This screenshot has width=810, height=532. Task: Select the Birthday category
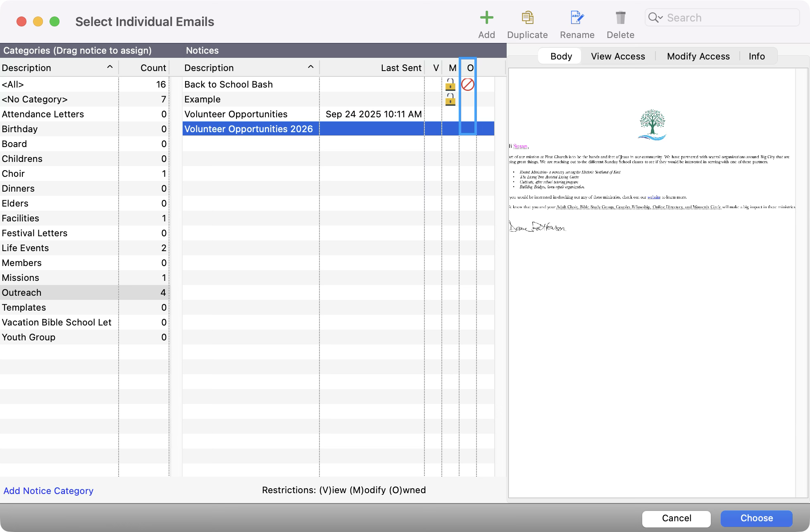tap(84, 129)
